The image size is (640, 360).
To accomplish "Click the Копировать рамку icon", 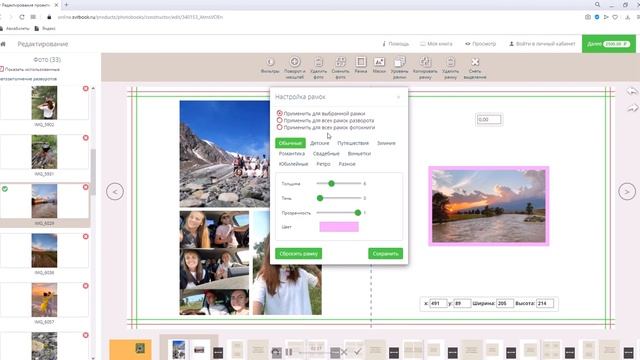I will (425, 67).
